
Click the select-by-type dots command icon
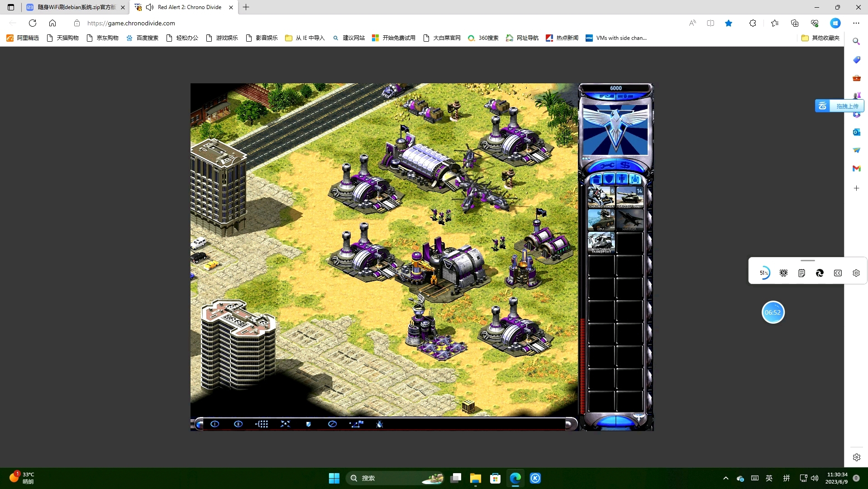point(262,424)
